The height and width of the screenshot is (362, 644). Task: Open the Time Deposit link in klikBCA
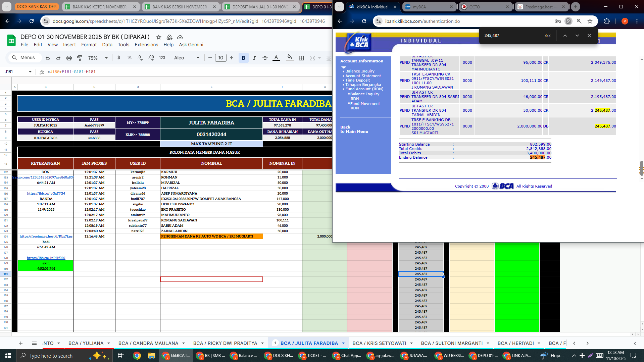(x=358, y=80)
